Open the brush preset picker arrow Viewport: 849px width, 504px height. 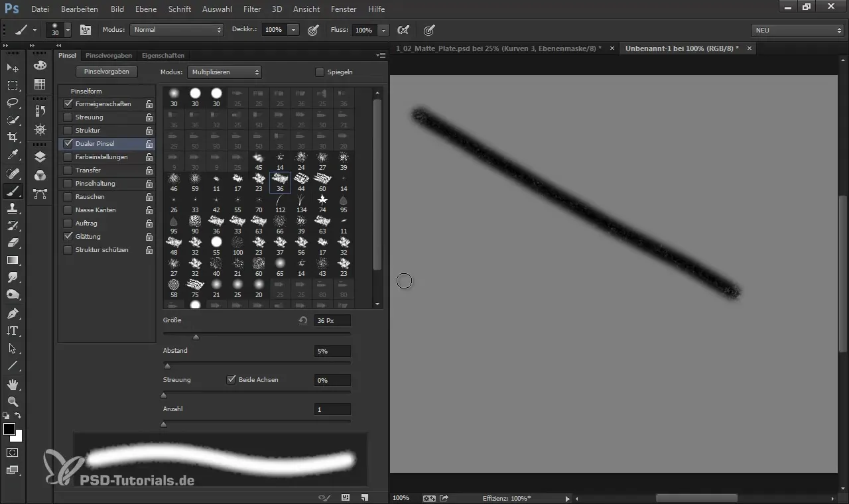click(x=68, y=30)
